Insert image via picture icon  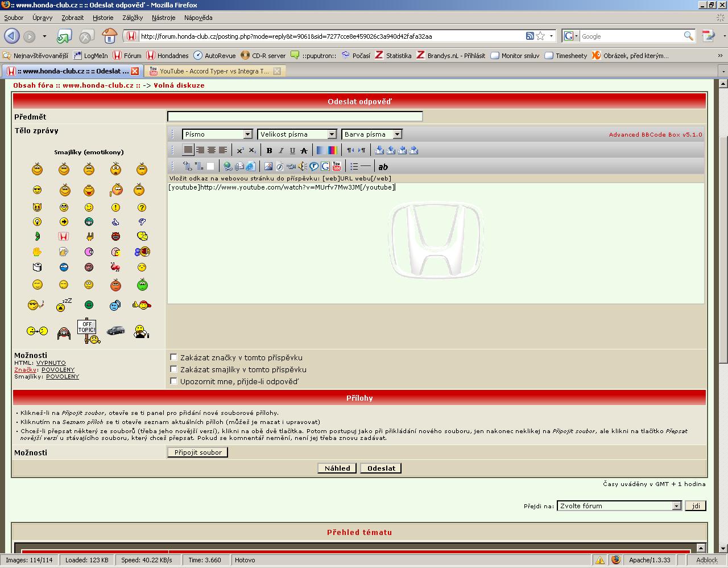point(268,167)
